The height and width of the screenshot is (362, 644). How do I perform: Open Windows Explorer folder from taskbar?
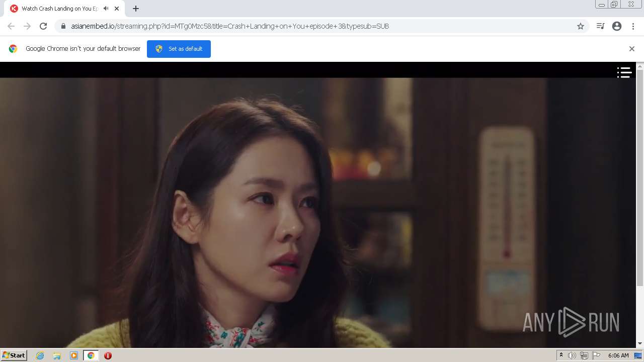(x=57, y=355)
